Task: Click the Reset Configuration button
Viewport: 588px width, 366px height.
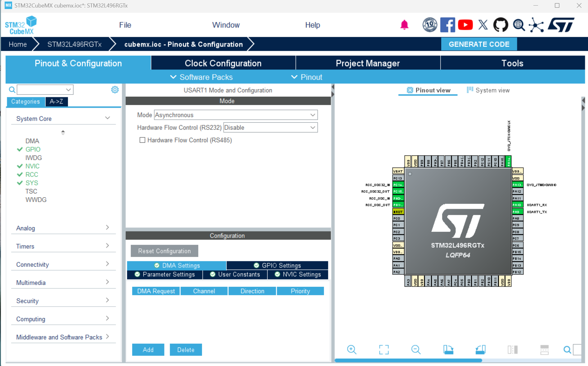Action: tap(164, 251)
